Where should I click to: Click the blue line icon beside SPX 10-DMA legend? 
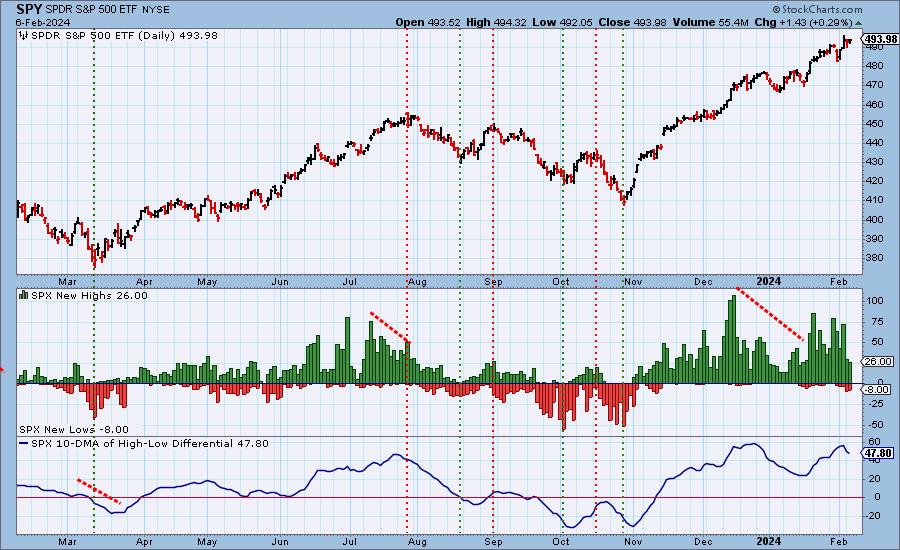pyautogui.click(x=24, y=443)
